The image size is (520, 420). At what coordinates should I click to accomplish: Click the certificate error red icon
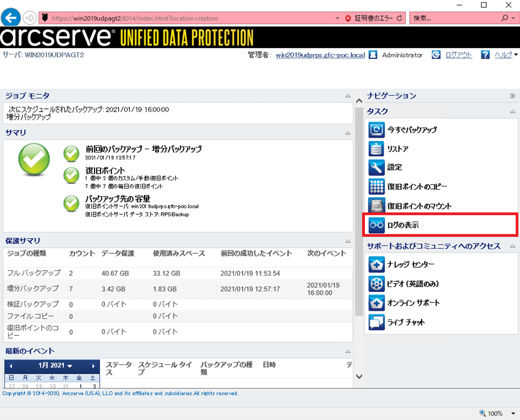[x=348, y=18]
